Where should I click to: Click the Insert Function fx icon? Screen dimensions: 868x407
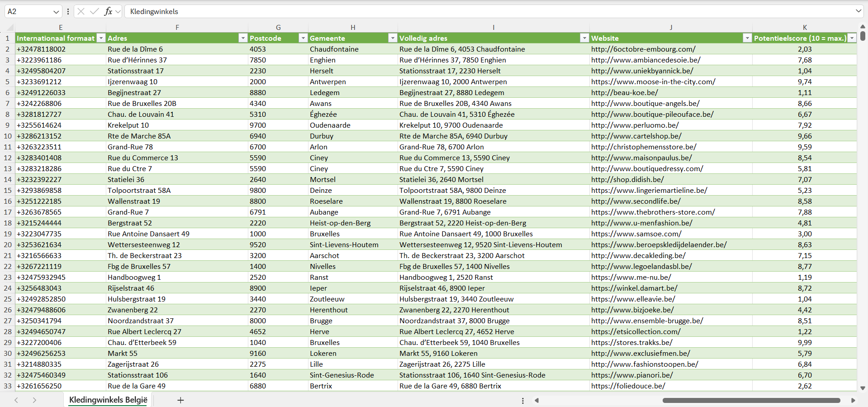(x=108, y=11)
